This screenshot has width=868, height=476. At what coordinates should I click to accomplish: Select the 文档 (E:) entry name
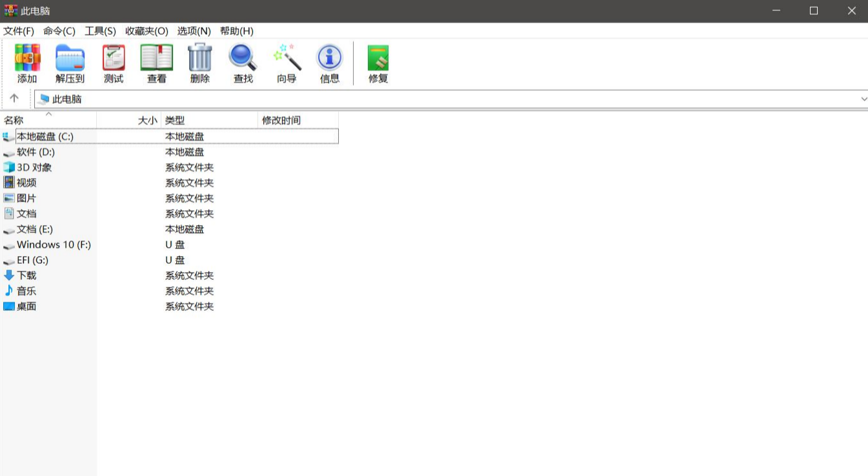pyautogui.click(x=35, y=229)
